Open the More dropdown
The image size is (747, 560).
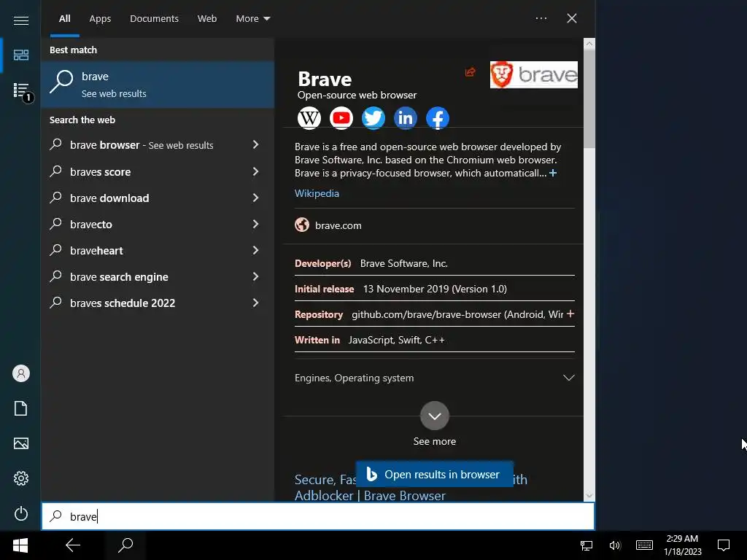click(253, 18)
